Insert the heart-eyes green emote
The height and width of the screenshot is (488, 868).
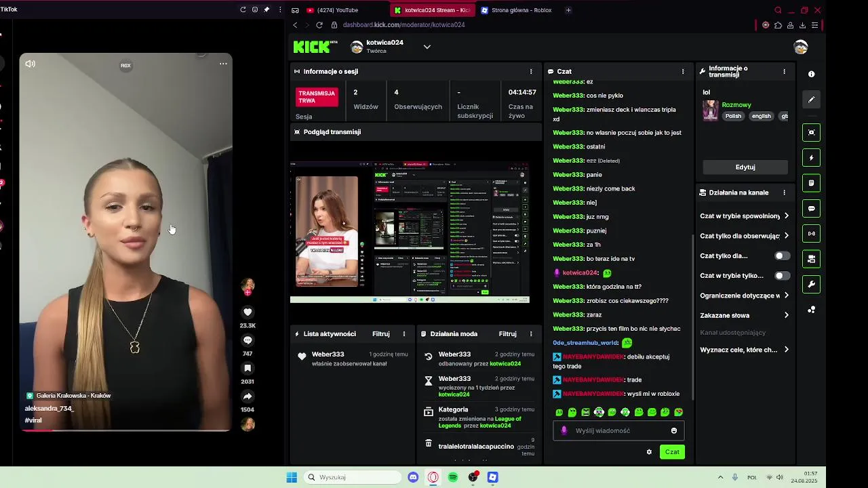679,412
